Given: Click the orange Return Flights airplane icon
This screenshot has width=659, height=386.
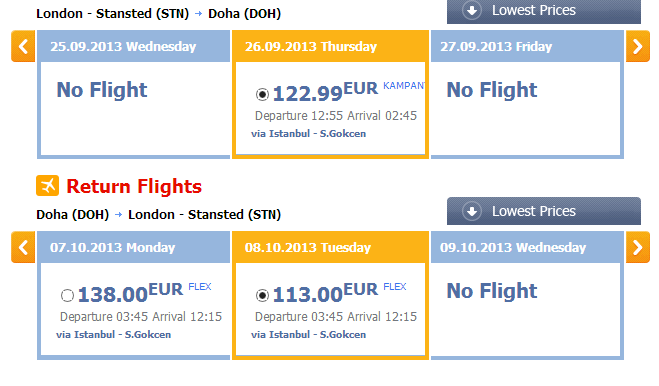Looking at the screenshot, I should [47, 185].
